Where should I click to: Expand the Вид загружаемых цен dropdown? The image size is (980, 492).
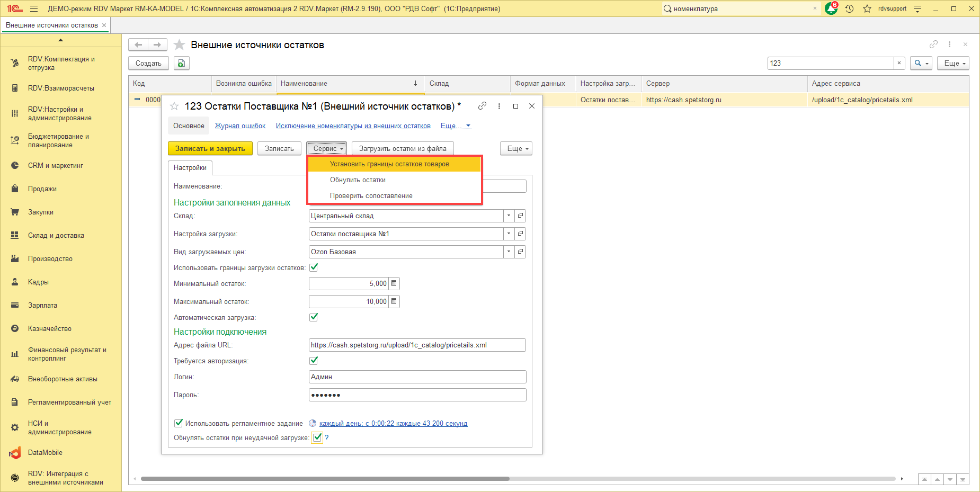tap(509, 252)
